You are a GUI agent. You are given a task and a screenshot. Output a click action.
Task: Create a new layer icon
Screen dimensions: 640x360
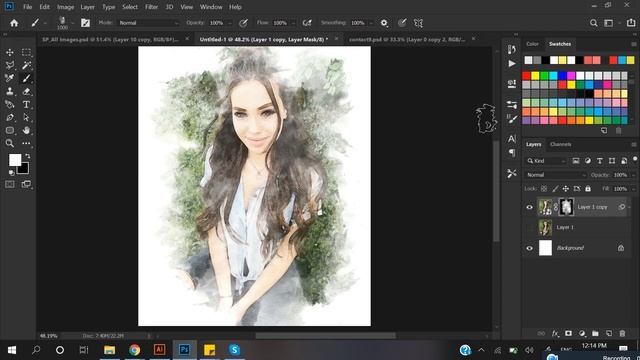609,333
